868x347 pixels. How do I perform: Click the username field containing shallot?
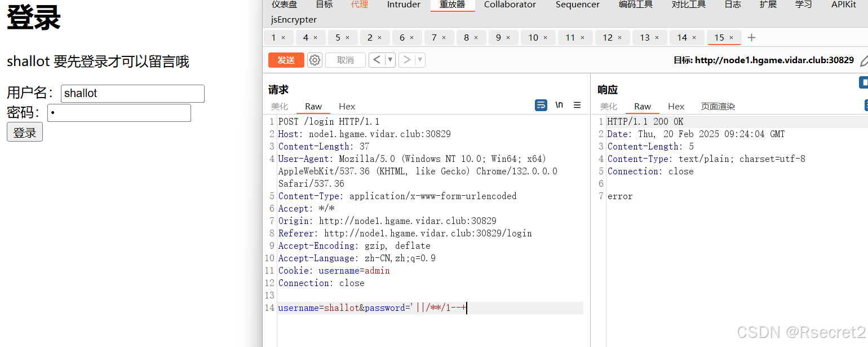(132, 93)
